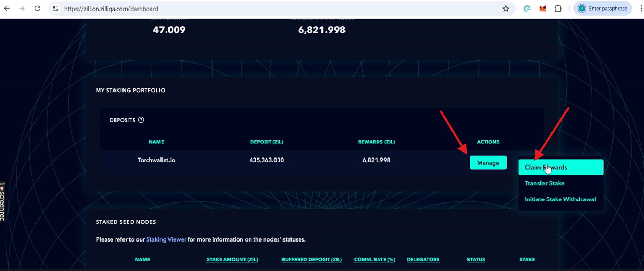Screen dimensions: 644x271
Task: Reload the Zillion dashboard page
Action: point(37,9)
